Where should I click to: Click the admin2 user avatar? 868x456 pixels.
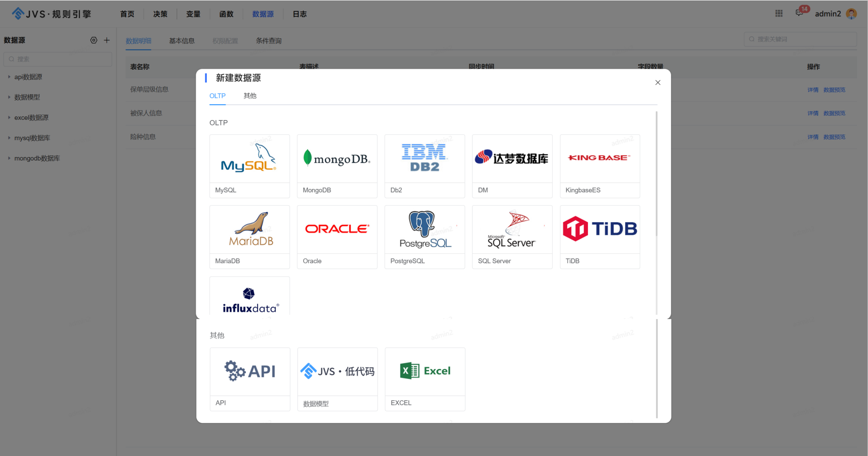(851, 14)
